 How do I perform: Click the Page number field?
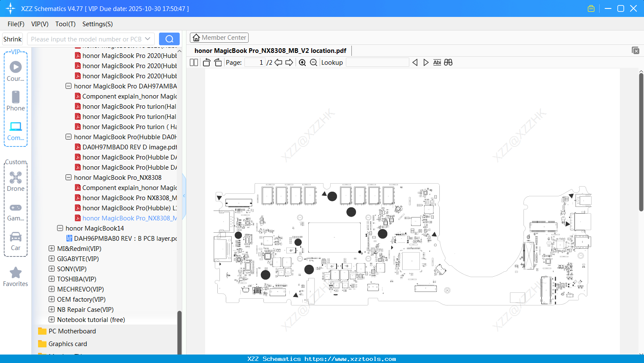(x=255, y=63)
